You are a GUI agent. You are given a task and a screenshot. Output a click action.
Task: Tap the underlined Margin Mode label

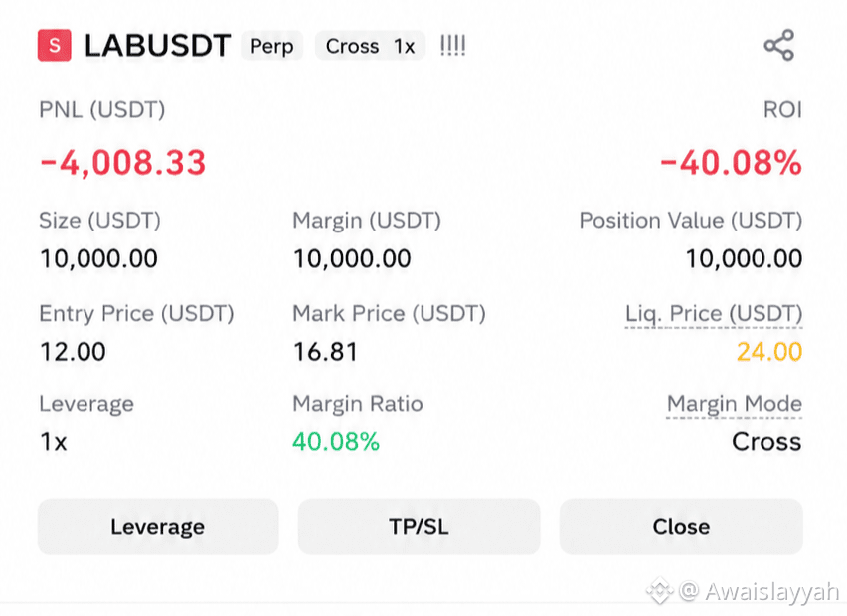(735, 404)
